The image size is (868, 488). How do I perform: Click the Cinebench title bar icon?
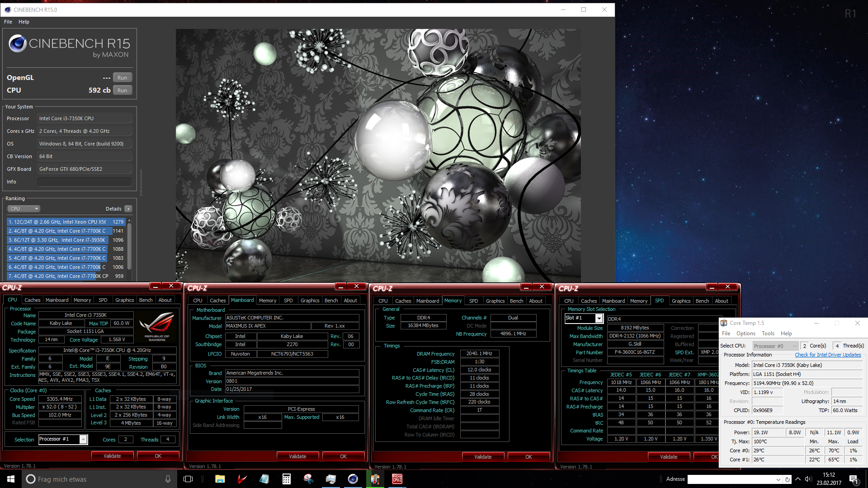[7, 9]
